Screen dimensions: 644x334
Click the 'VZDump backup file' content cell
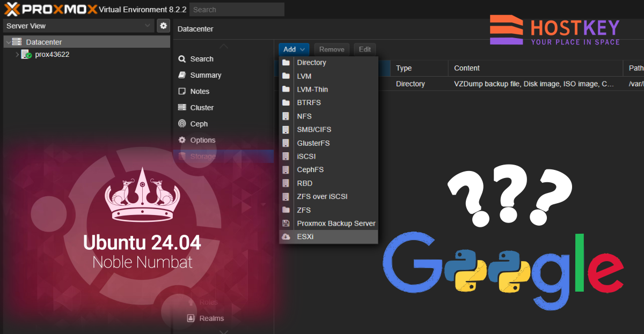(x=536, y=84)
